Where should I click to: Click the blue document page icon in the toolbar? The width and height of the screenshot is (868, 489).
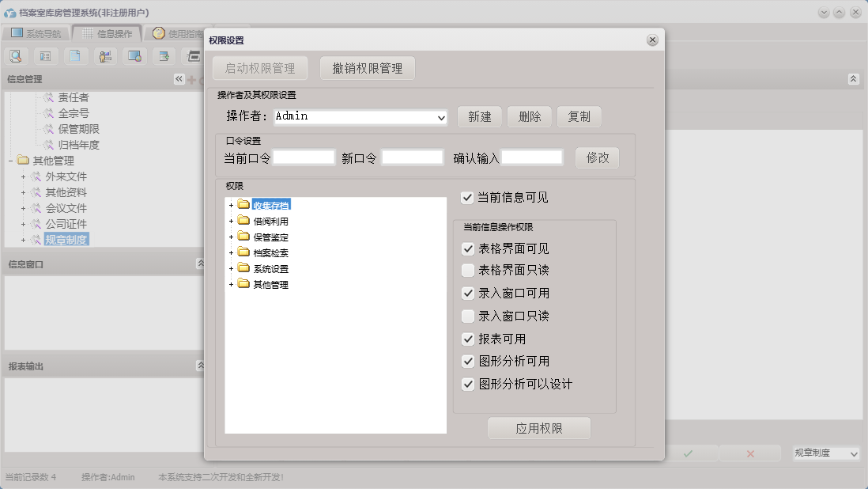point(75,56)
